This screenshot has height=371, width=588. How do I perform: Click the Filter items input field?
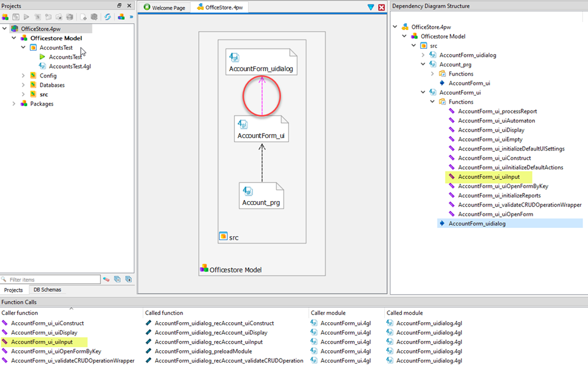[50, 279]
